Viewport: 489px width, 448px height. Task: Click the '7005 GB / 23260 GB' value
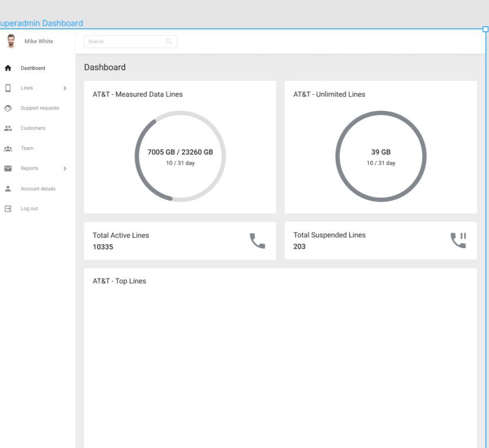click(x=180, y=152)
